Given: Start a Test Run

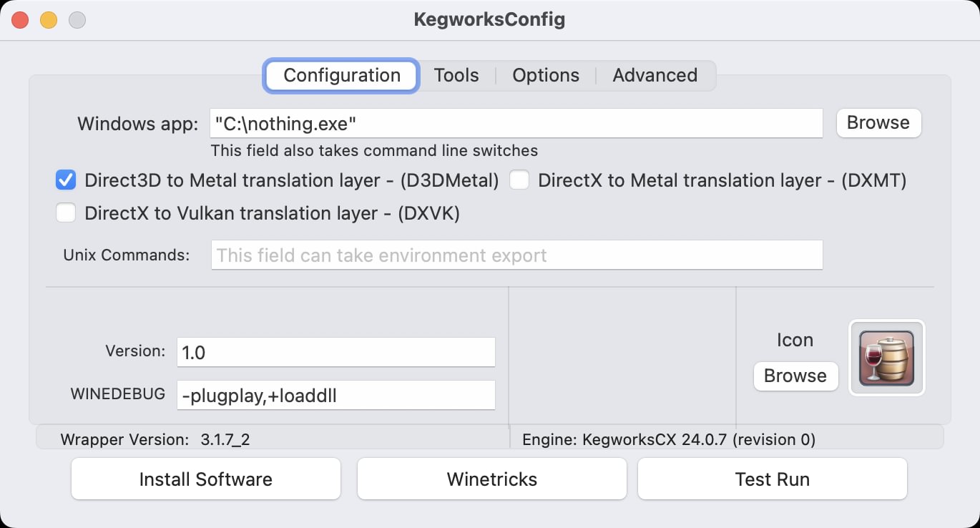Looking at the screenshot, I should click(x=773, y=479).
